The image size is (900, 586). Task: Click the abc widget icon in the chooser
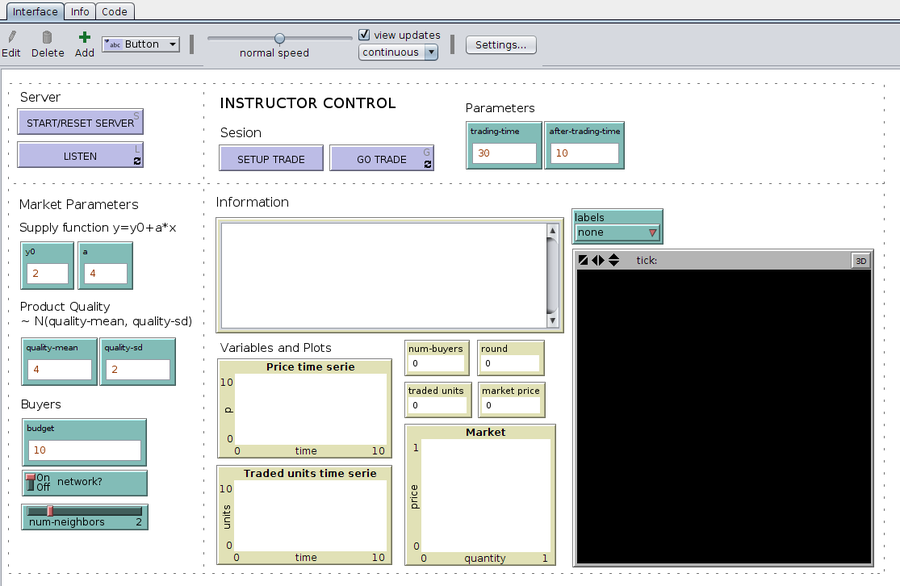[113, 43]
